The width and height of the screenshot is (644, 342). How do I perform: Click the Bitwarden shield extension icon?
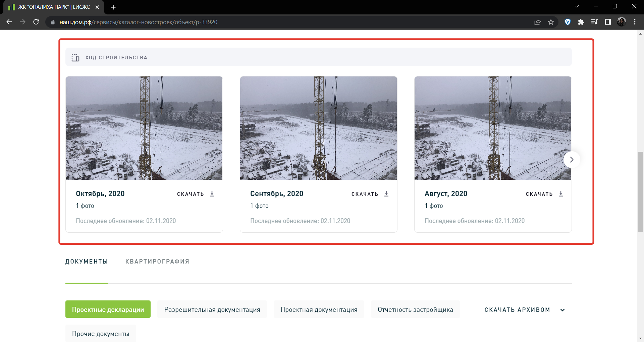click(x=568, y=22)
